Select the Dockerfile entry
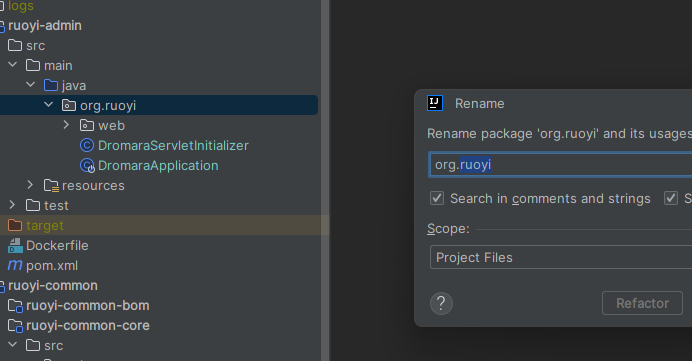Viewport: 692px width, 361px height. (x=57, y=245)
